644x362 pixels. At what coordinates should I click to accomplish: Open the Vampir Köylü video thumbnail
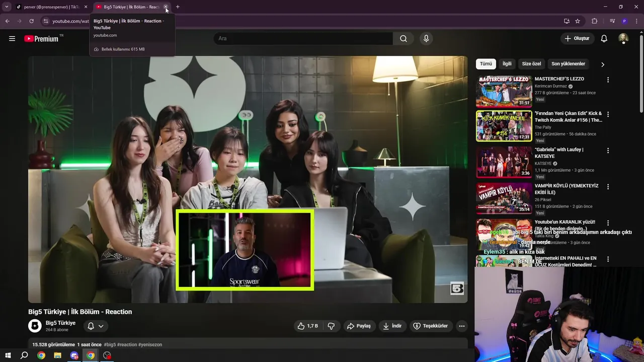point(504,198)
